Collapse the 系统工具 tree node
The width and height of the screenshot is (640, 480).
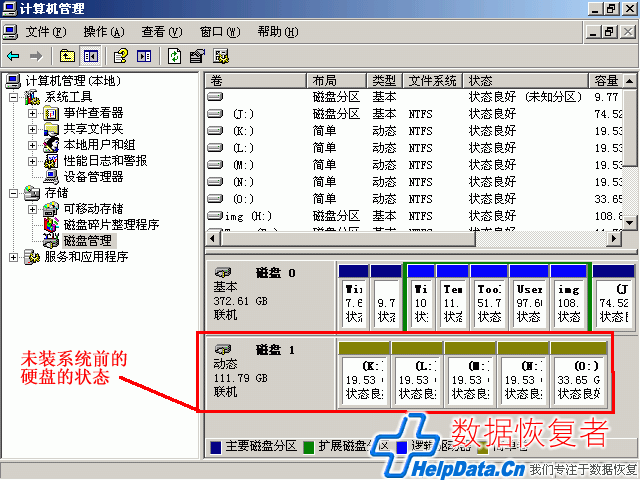pyautogui.click(x=13, y=97)
